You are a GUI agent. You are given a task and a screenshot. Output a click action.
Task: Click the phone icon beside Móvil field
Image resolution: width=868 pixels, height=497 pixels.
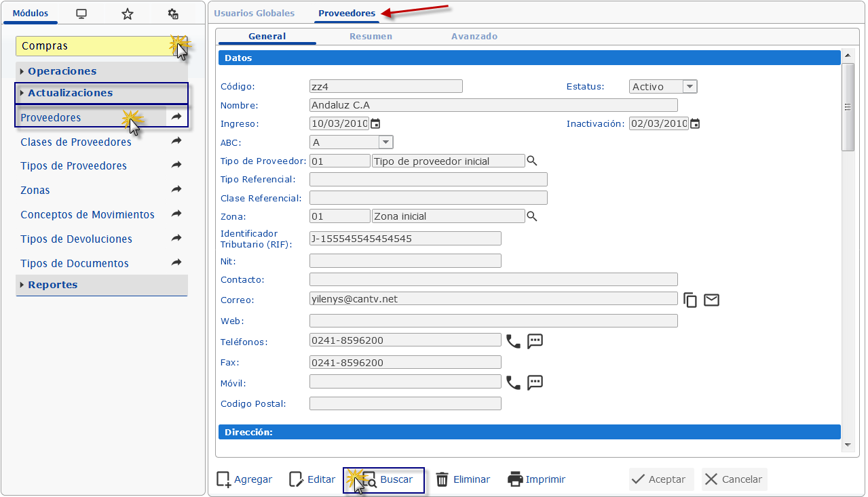coord(514,382)
